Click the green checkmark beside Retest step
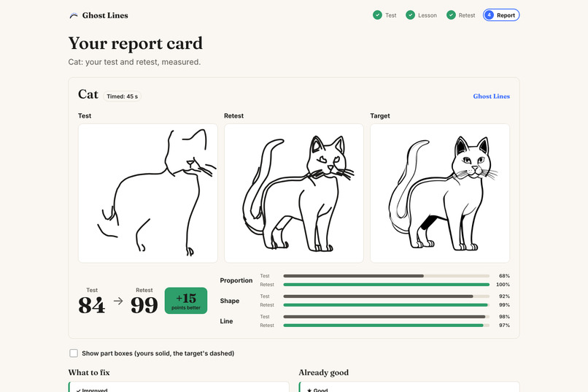Viewport: 588px width, 392px height. point(451,15)
